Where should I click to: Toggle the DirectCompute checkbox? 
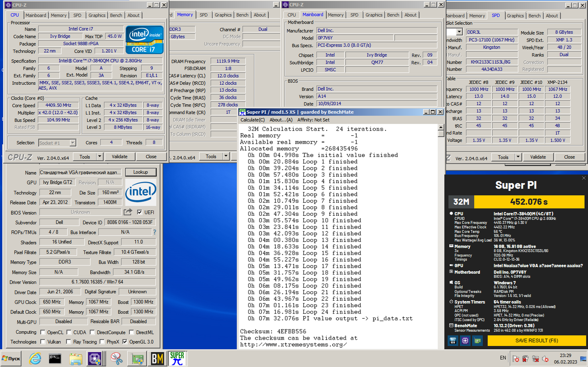(93, 332)
